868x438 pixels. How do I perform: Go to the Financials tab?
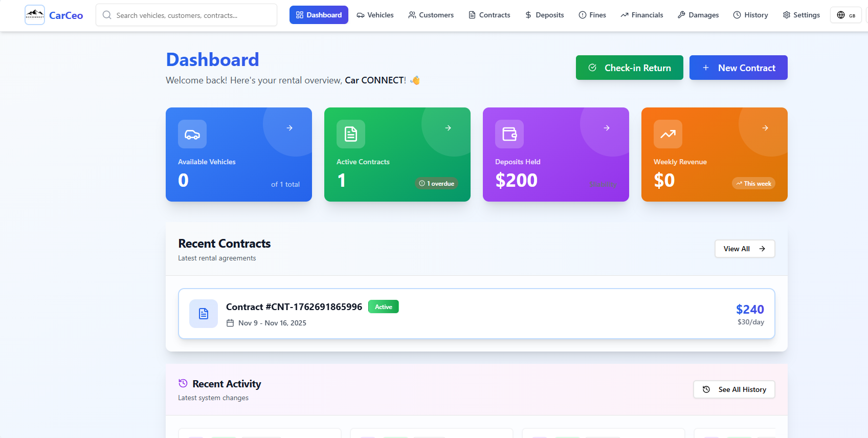641,15
